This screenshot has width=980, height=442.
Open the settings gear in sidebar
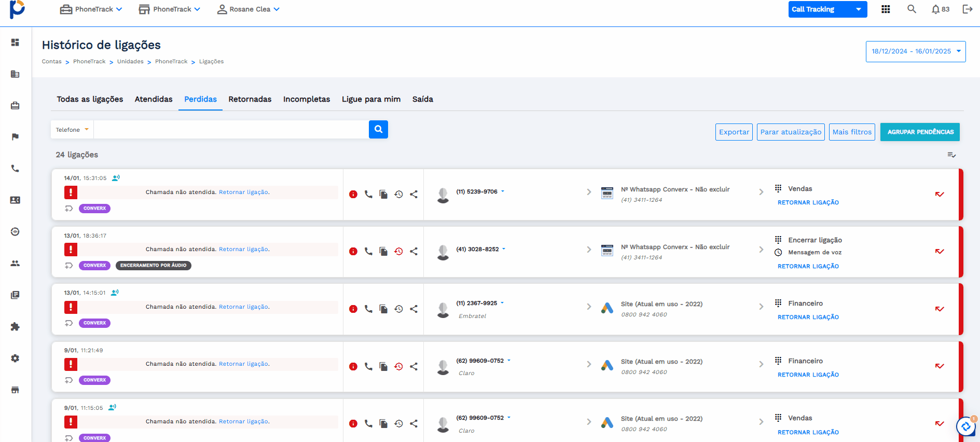pyautogui.click(x=15, y=358)
